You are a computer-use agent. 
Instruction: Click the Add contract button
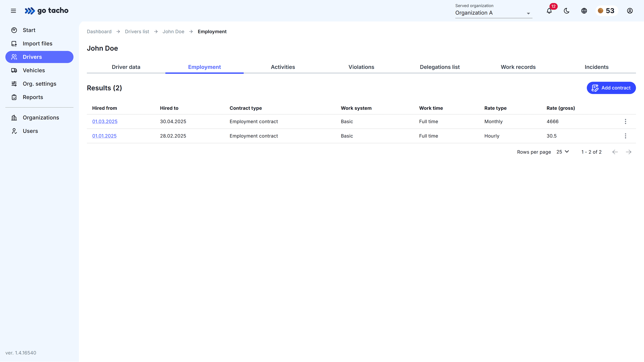click(x=611, y=88)
